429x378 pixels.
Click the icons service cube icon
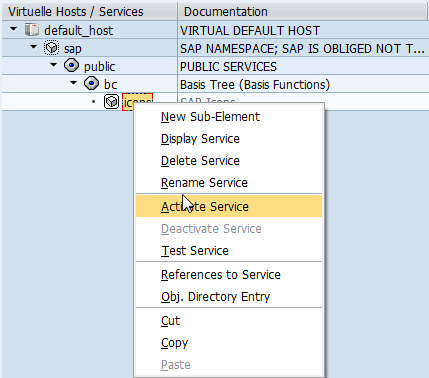pyautogui.click(x=111, y=101)
